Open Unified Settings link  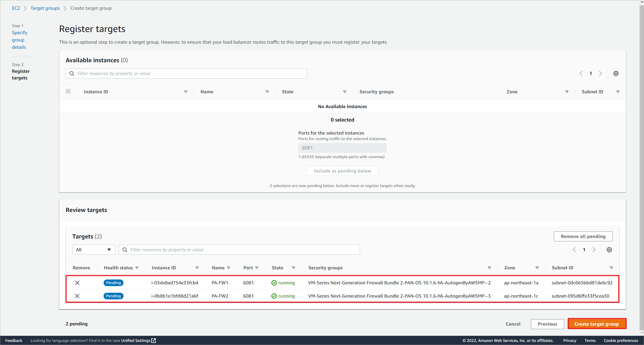pyautogui.click(x=136, y=341)
